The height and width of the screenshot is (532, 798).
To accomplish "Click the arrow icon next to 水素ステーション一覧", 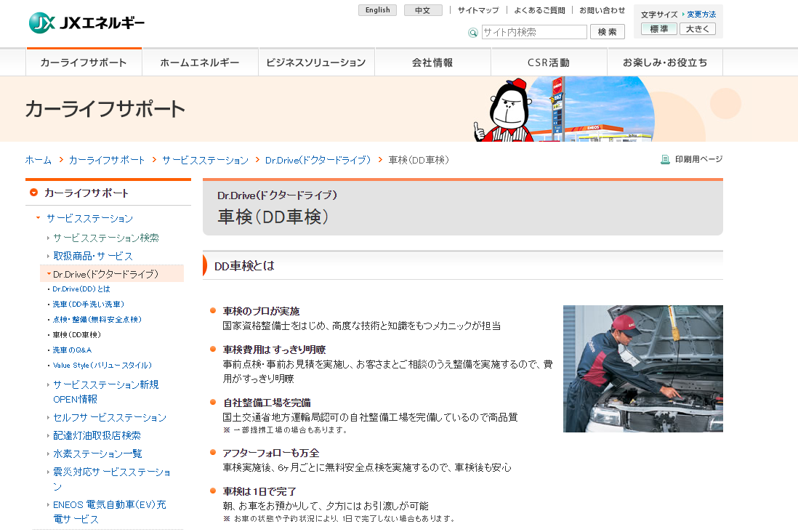I will coord(49,454).
